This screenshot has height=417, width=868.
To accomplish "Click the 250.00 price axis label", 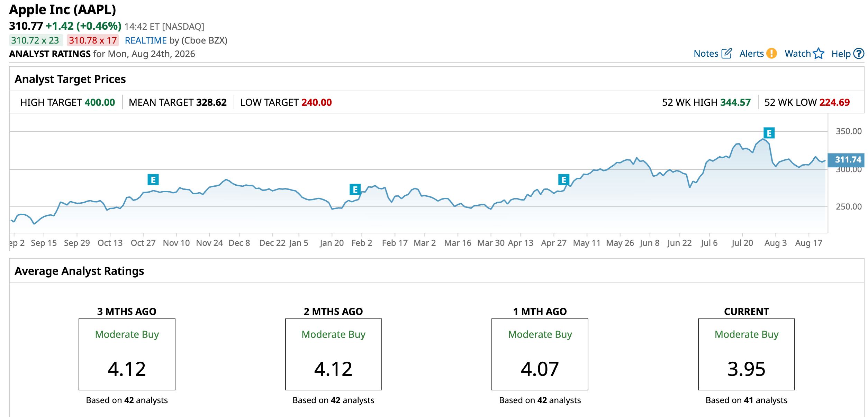I will coord(849,207).
